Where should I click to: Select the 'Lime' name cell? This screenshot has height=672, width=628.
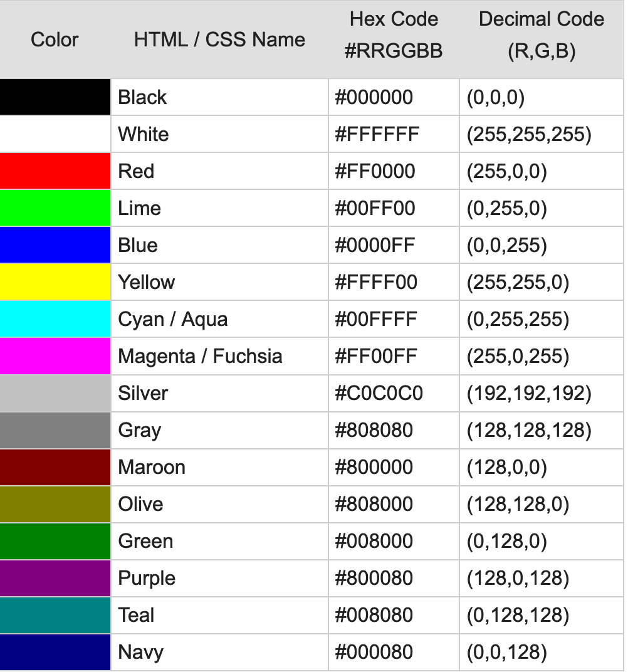pyautogui.click(x=219, y=208)
